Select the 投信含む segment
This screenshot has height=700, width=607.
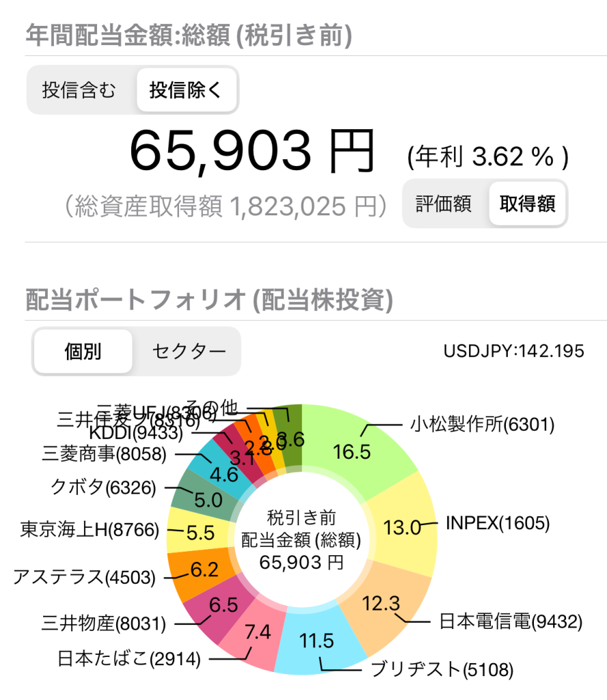[79, 90]
